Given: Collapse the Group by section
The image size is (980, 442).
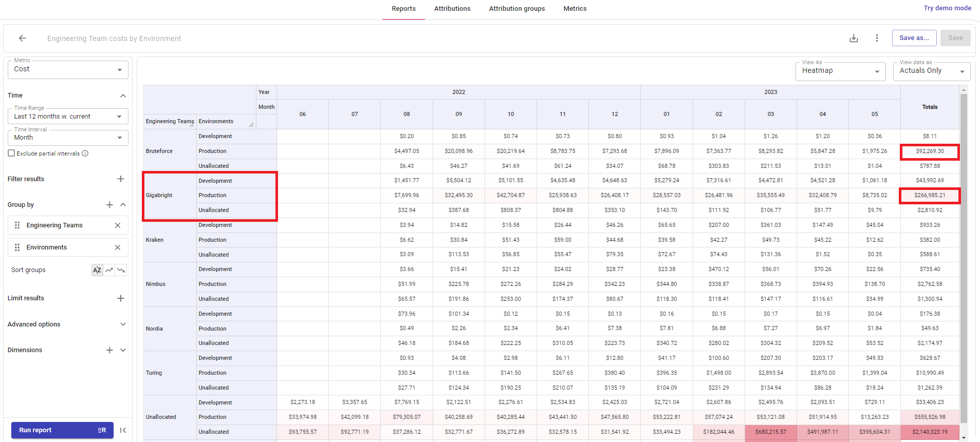Looking at the screenshot, I should click(x=123, y=205).
